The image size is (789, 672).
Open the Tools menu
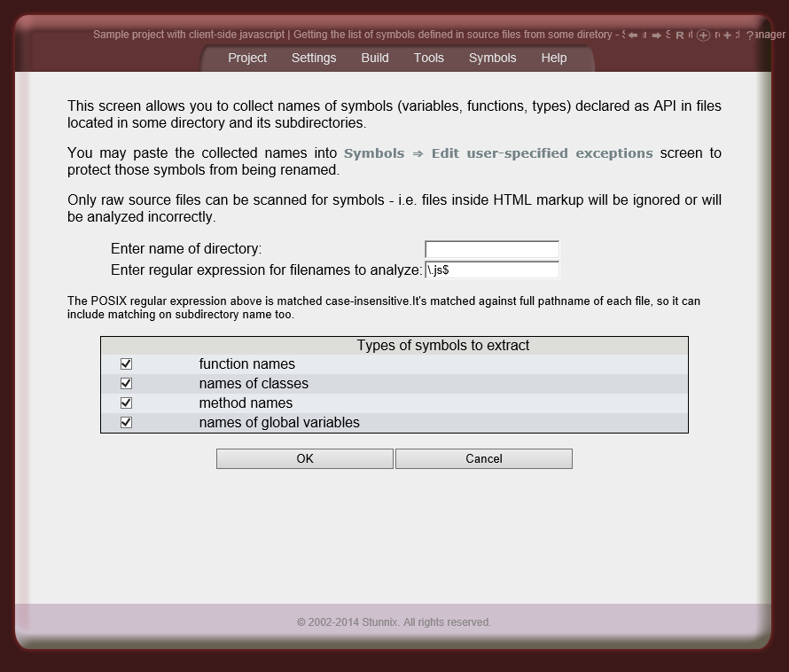[x=428, y=58]
